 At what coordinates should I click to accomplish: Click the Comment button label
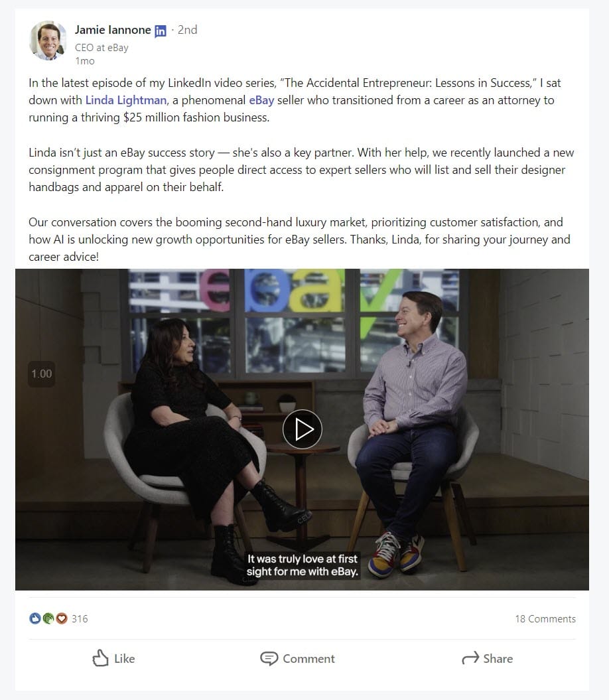(x=308, y=659)
